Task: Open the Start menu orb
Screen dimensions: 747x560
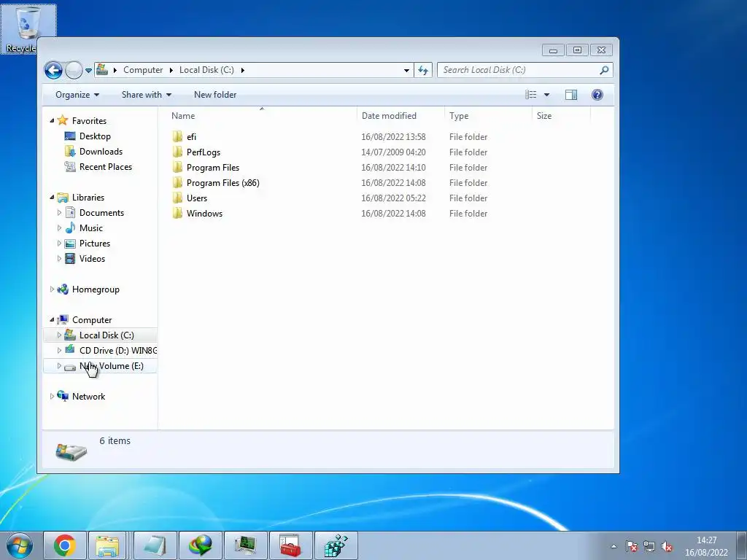Action: [x=20, y=545]
